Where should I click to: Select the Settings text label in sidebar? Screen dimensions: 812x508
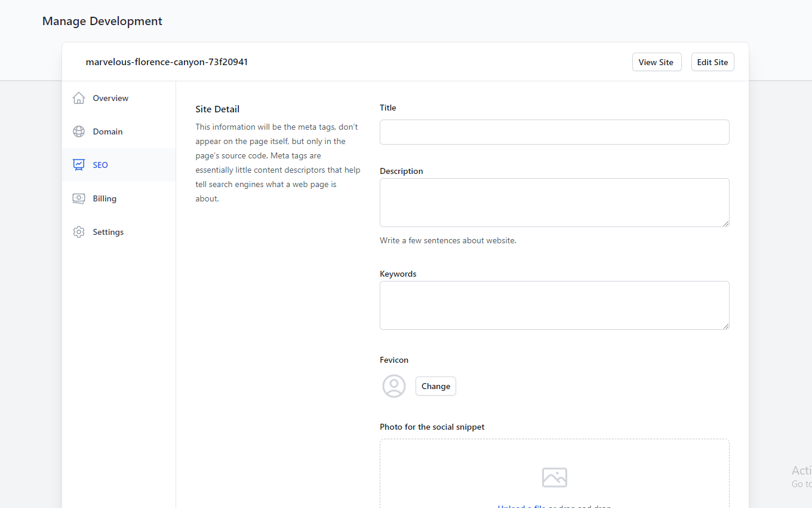pyautogui.click(x=108, y=232)
